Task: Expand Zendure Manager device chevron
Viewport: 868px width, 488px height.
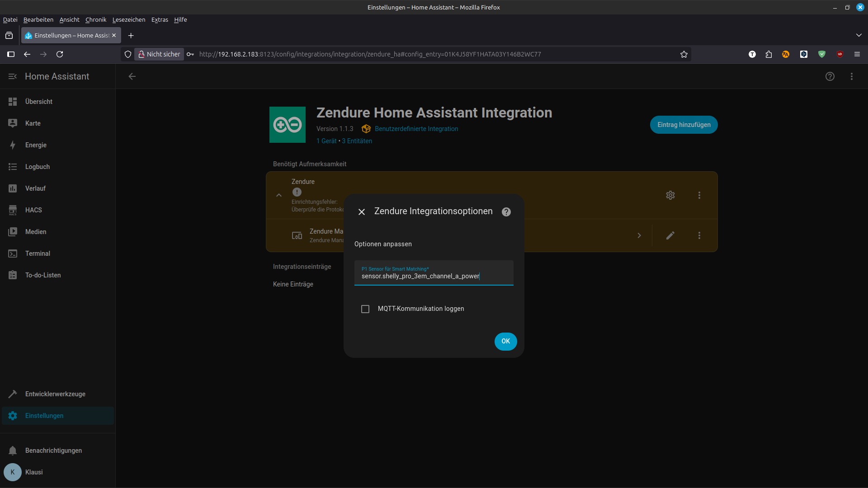Action: 639,235
